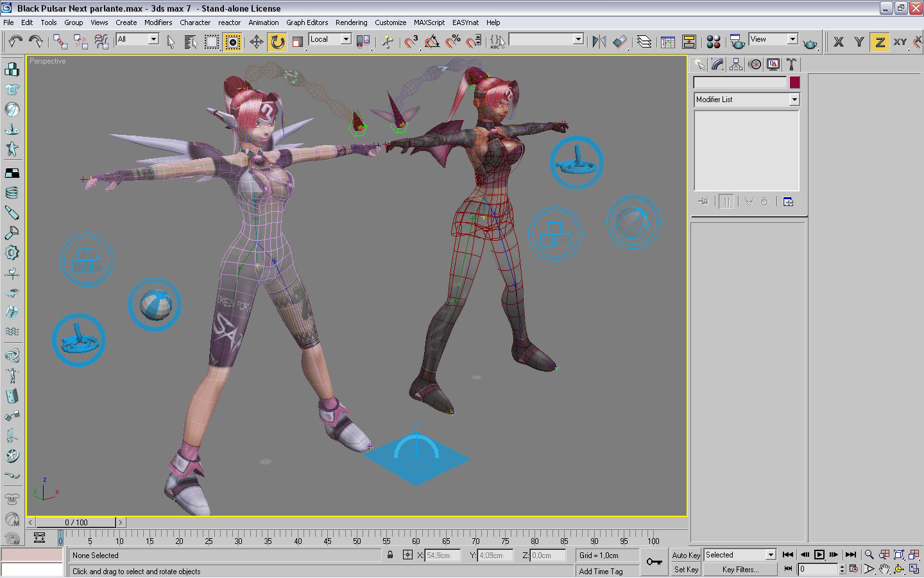Screen dimensions: 924x578
Task: Toggle the Selection Lock padlock
Action: click(390, 555)
